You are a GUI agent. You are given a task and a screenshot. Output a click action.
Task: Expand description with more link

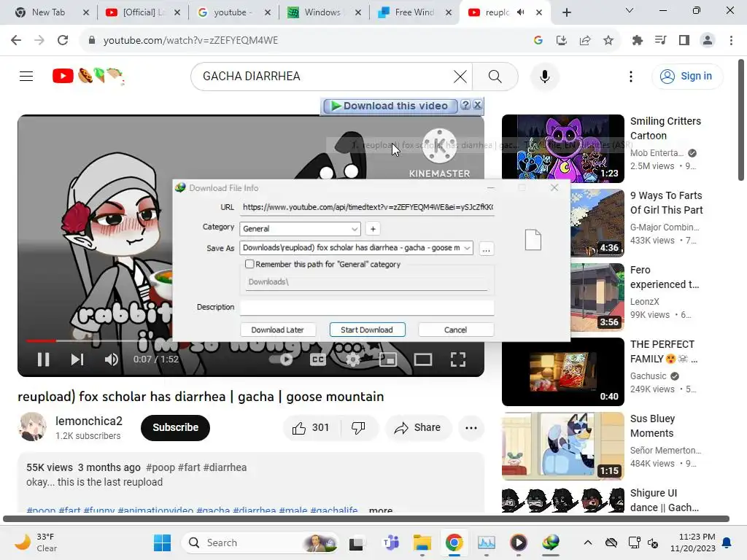380,510
